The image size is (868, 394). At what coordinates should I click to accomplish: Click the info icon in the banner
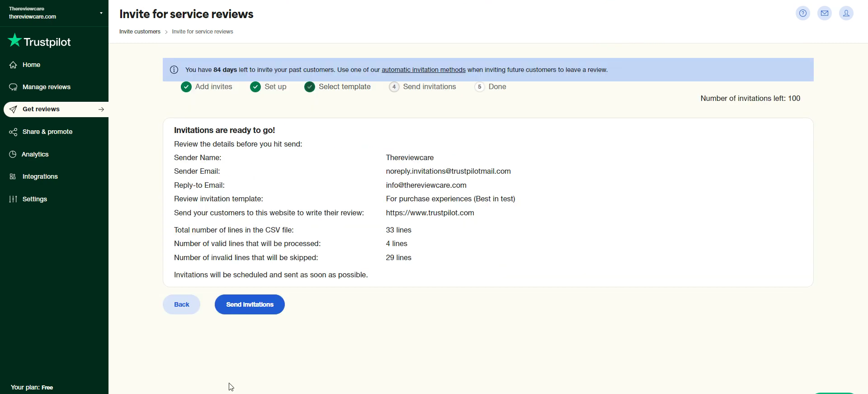[174, 70]
